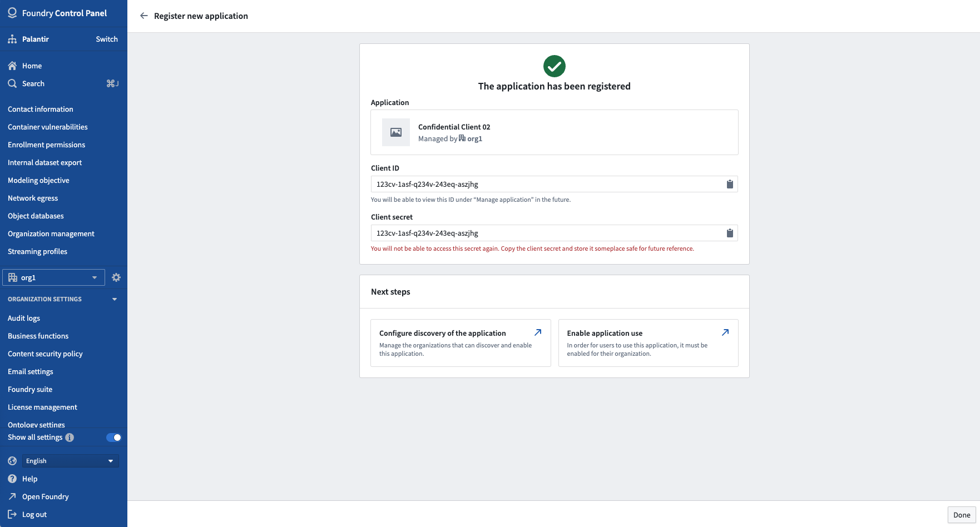Open Internal dataset export

[45, 162]
